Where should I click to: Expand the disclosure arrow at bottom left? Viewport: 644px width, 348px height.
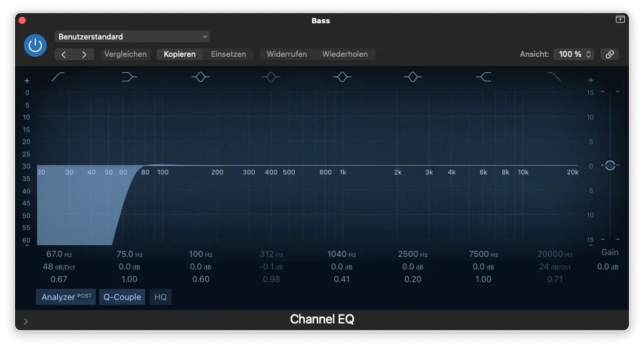pyautogui.click(x=26, y=321)
